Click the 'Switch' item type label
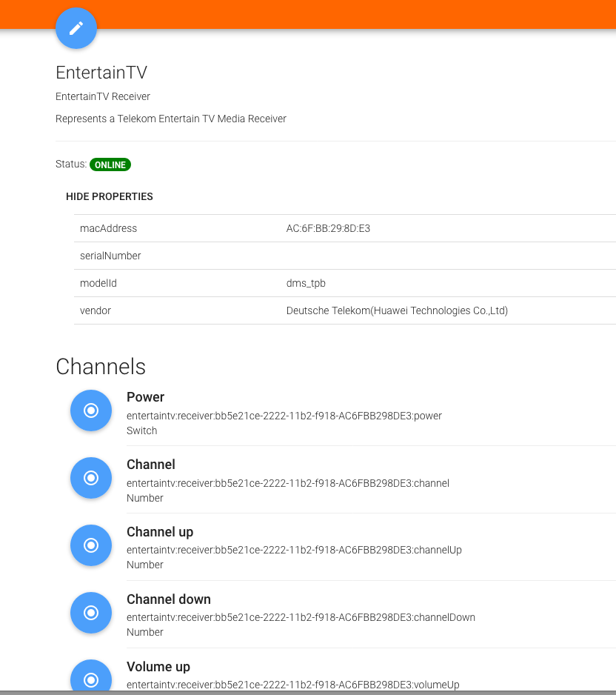The width and height of the screenshot is (616, 695). click(x=141, y=430)
